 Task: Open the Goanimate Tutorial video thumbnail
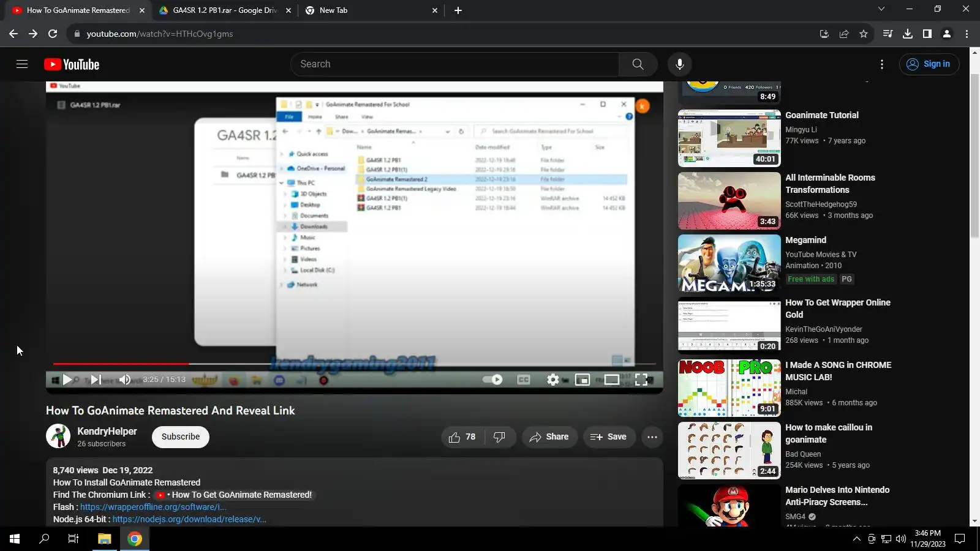click(x=729, y=138)
